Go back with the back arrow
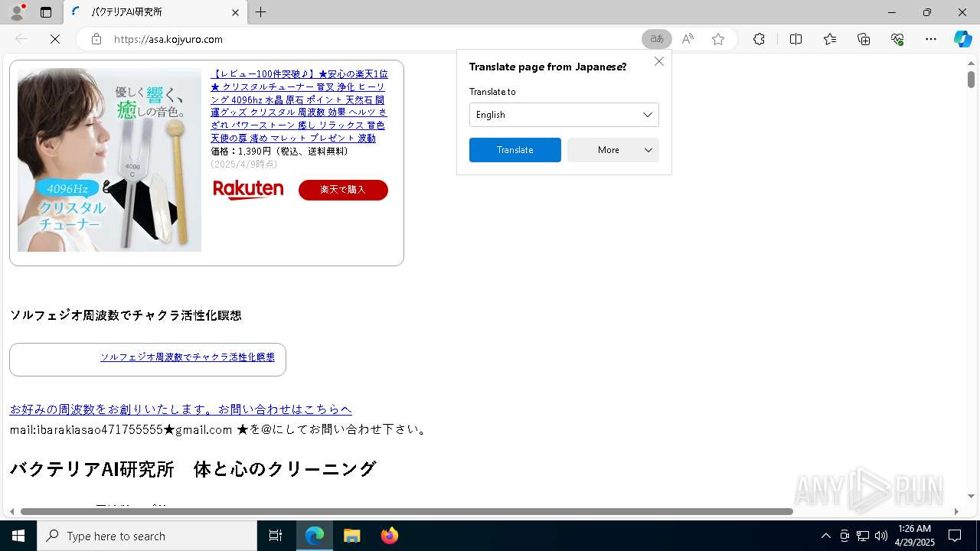 (21, 39)
